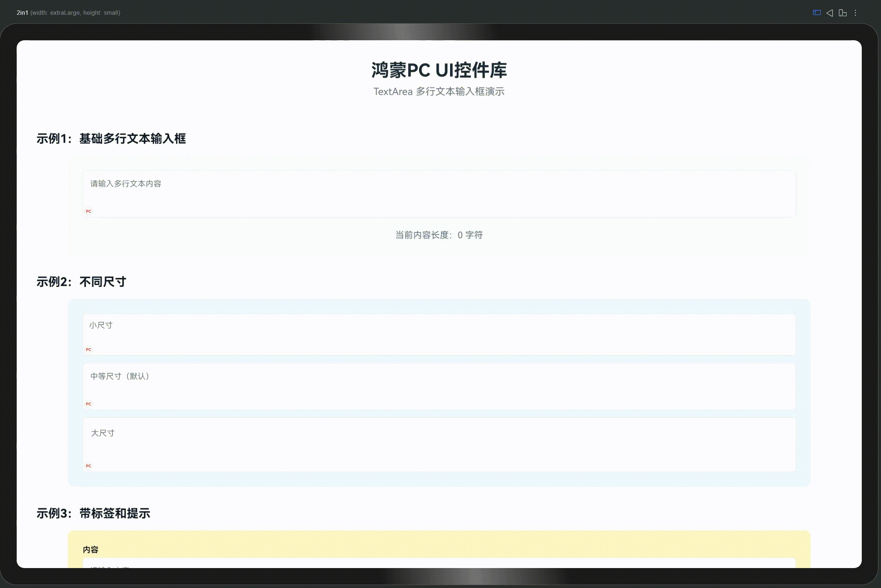This screenshot has height=588, width=881.
Task: Click the character count text 当前内容长度
Action: (x=438, y=235)
